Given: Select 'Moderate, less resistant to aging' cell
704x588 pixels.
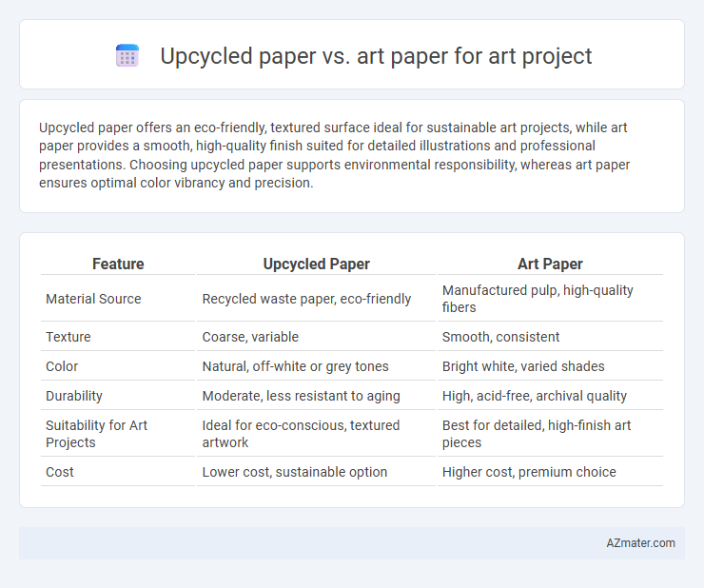Looking at the screenshot, I should tap(301, 396).
